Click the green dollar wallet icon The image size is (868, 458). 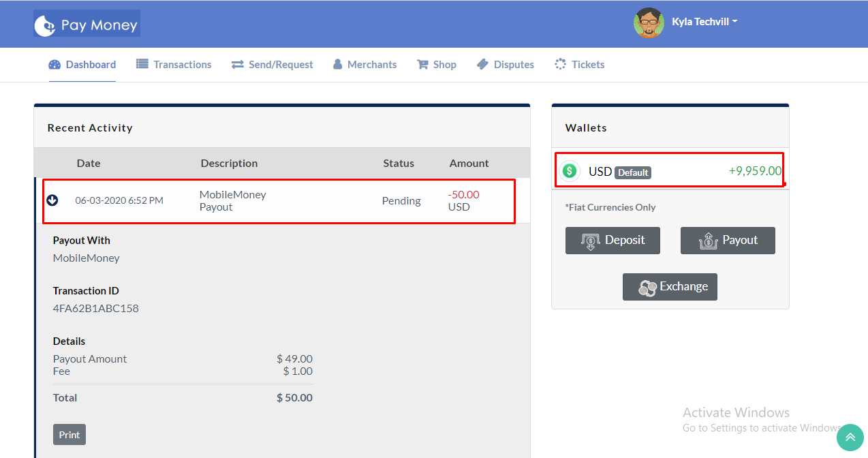coord(570,171)
